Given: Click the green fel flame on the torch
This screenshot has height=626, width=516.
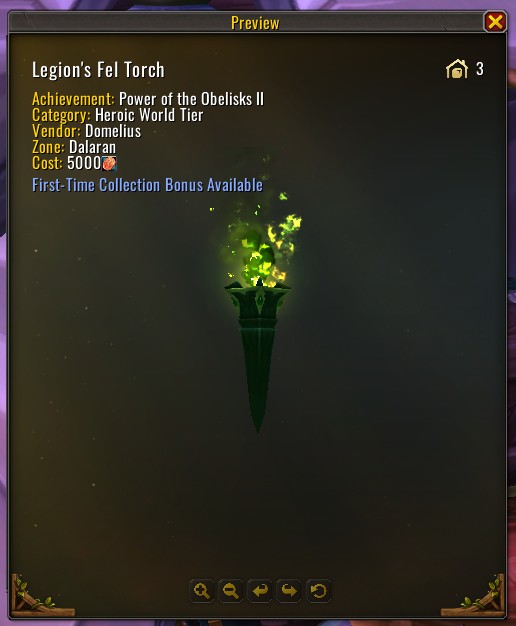Looking at the screenshot, I should click(262, 248).
